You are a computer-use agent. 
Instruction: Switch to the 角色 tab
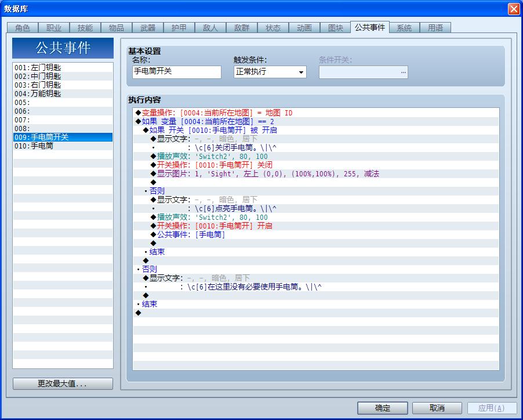click(x=23, y=28)
